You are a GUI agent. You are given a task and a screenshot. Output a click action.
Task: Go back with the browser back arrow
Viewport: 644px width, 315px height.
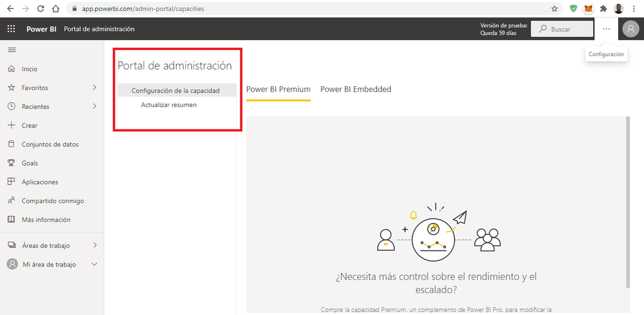tap(10, 8)
